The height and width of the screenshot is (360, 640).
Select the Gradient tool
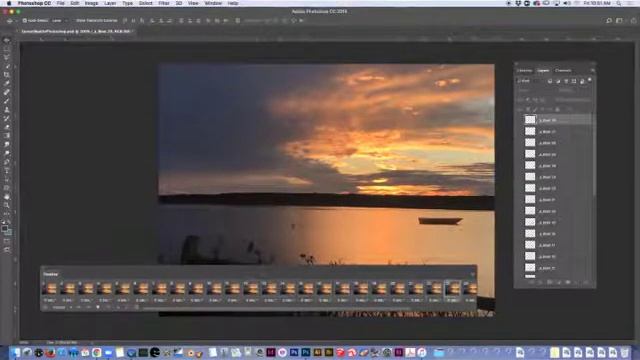pos(7,136)
